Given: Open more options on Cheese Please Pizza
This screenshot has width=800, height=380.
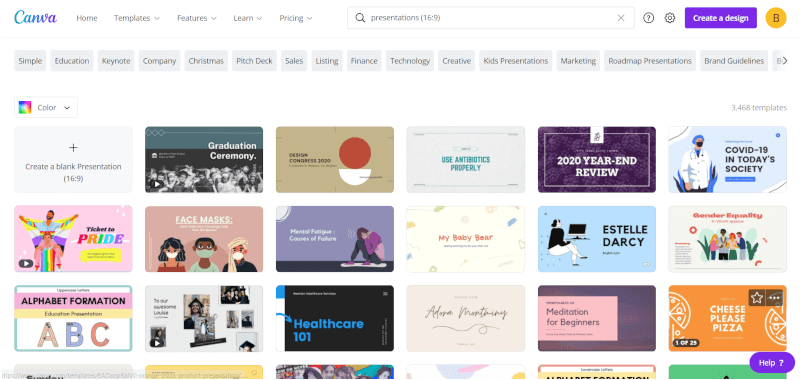Looking at the screenshot, I should (774, 298).
